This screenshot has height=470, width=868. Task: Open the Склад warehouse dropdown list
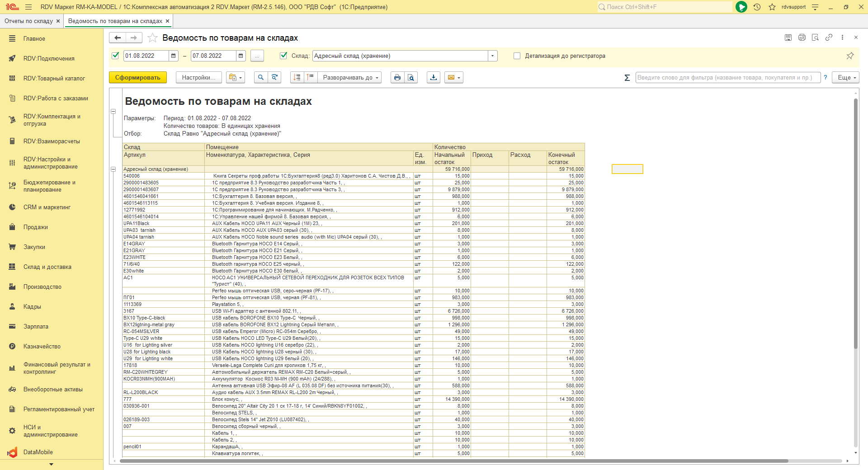pyautogui.click(x=492, y=56)
